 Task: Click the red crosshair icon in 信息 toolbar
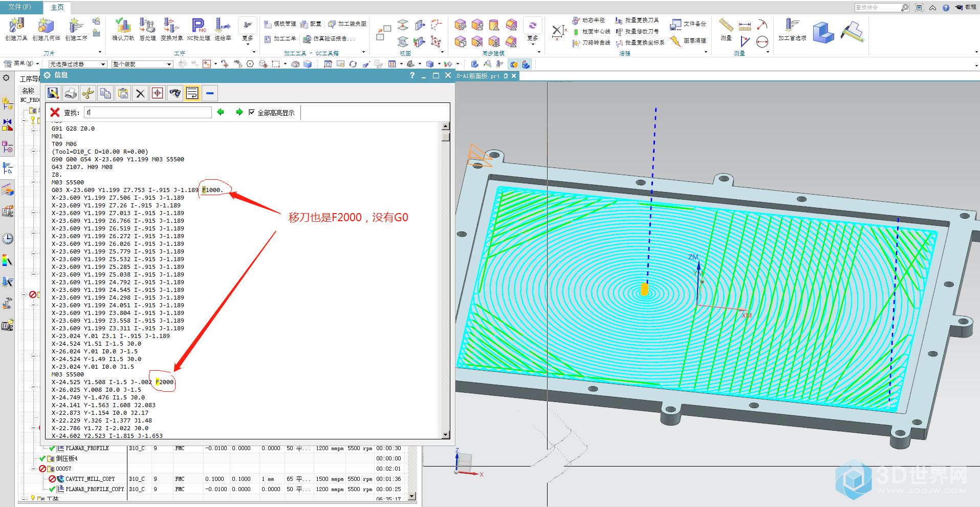pos(158,93)
